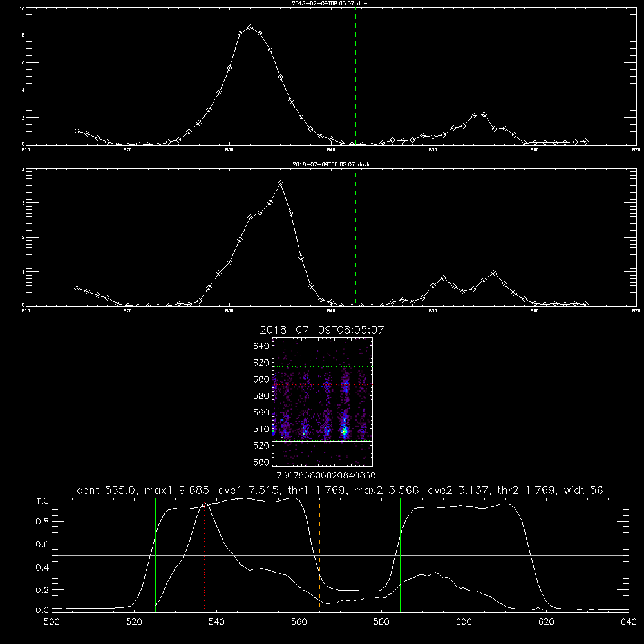Click the brightest green-yellow spot in spectrogram image

[x=345, y=431]
